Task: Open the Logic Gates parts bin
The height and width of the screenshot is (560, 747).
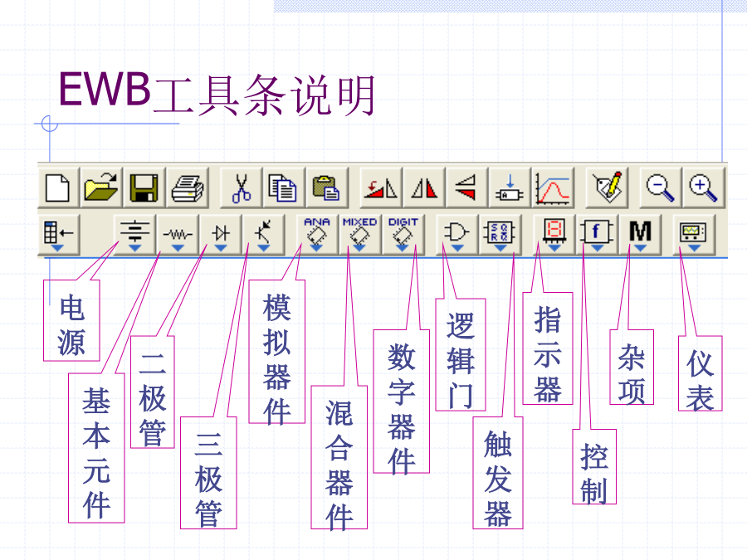Action: (x=456, y=234)
